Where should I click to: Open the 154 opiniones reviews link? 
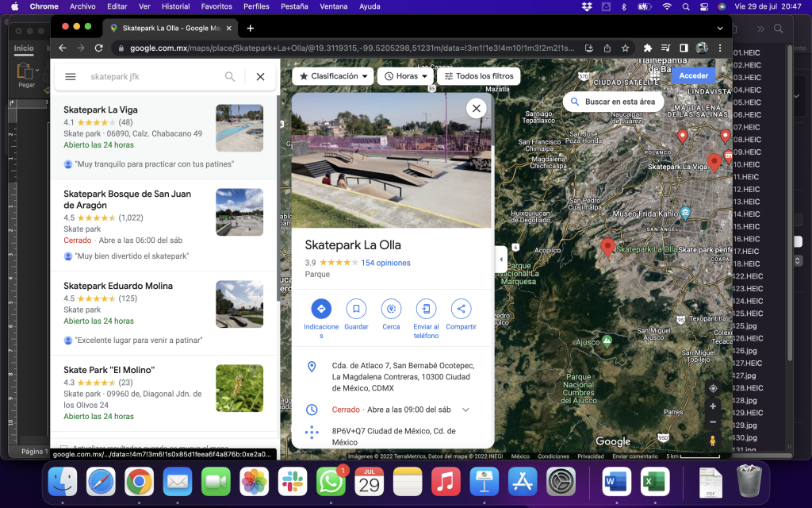tap(385, 263)
